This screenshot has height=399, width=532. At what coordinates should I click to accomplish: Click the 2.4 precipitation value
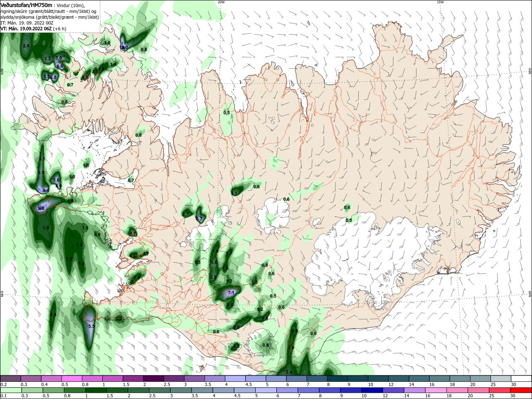pyautogui.click(x=290, y=372)
